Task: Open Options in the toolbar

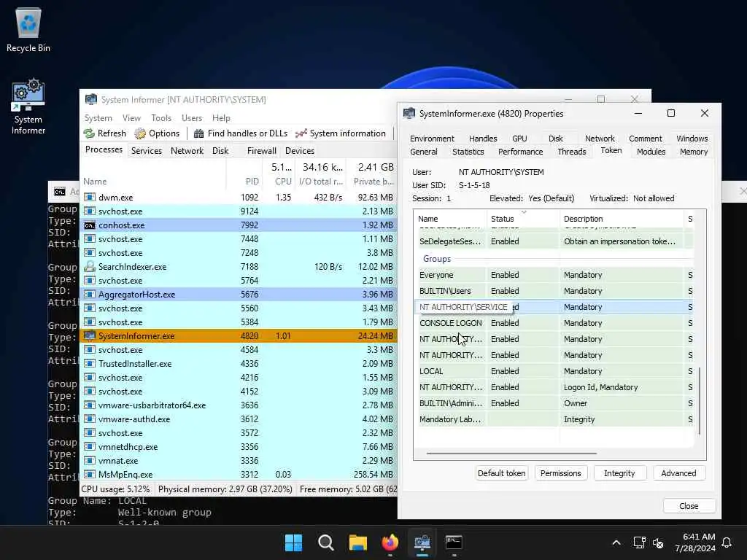Action: pyautogui.click(x=157, y=133)
